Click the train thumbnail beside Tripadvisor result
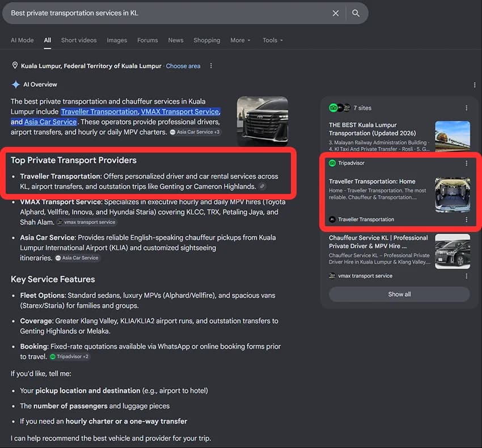The width and height of the screenshot is (482, 448). pos(453,136)
